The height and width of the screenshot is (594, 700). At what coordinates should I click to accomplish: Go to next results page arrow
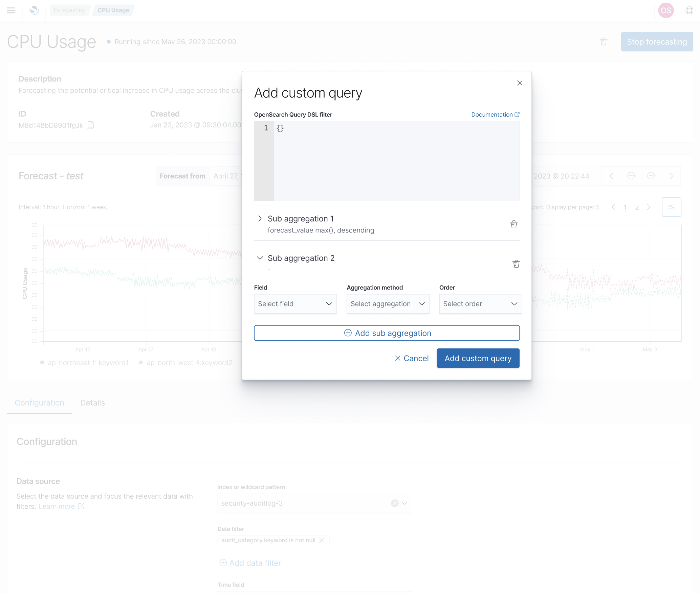(x=649, y=207)
